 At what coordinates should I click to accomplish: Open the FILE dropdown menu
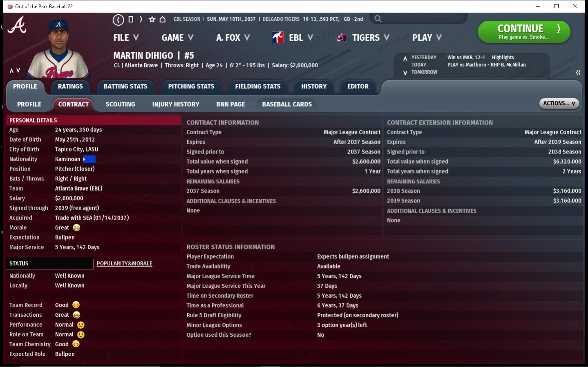[x=126, y=38]
